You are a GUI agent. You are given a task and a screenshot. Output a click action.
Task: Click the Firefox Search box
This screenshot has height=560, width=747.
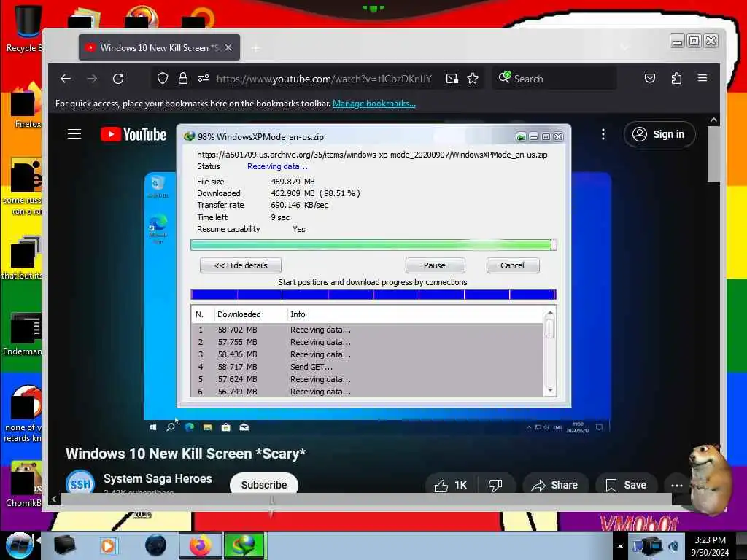555,79
